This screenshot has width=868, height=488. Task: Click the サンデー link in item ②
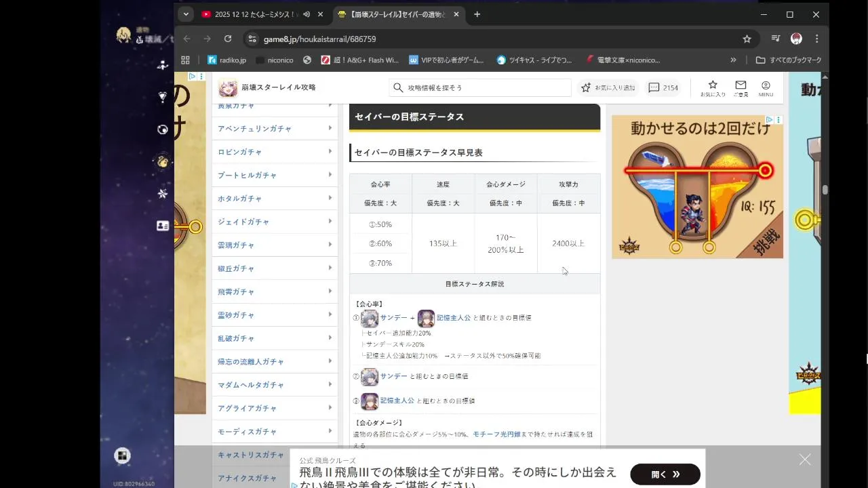[x=394, y=376]
